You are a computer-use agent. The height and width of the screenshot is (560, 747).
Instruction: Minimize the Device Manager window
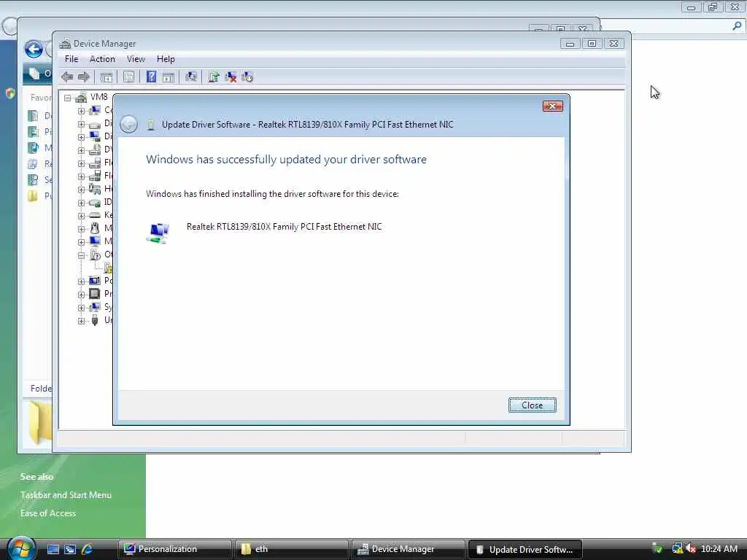tap(570, 44)
